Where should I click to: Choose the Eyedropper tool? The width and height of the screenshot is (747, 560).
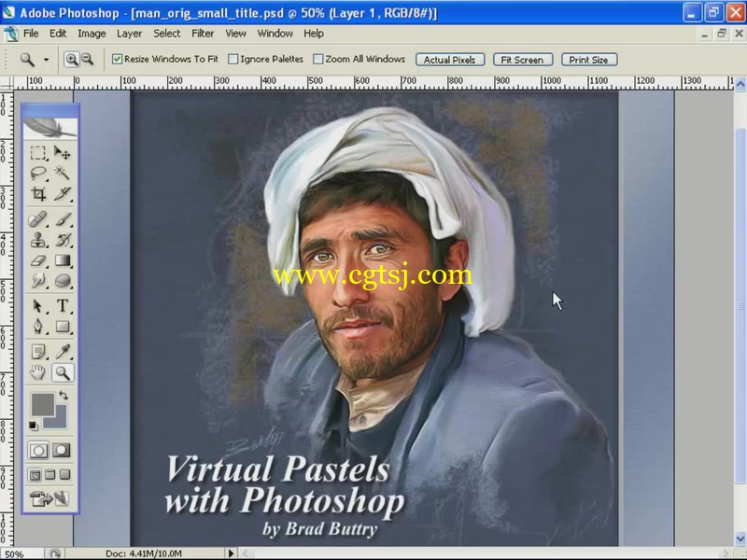coord(62,352)
